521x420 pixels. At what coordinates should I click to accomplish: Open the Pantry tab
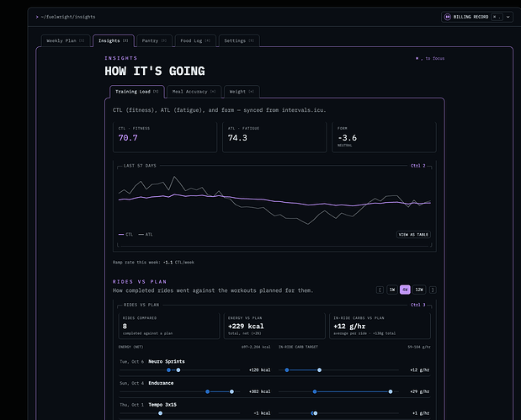[154, 41]
